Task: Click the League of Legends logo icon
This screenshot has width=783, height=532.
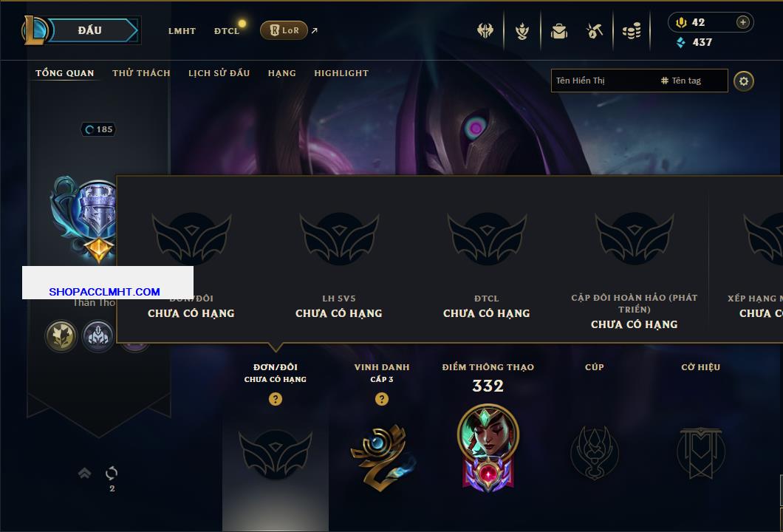Action: pos(34,30)
